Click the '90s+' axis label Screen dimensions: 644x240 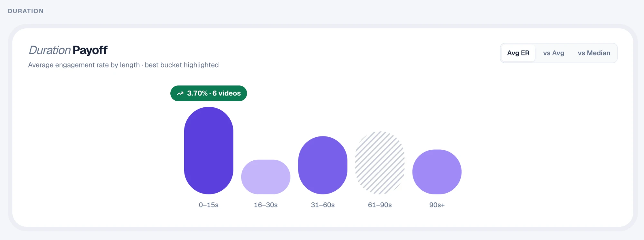437,205
